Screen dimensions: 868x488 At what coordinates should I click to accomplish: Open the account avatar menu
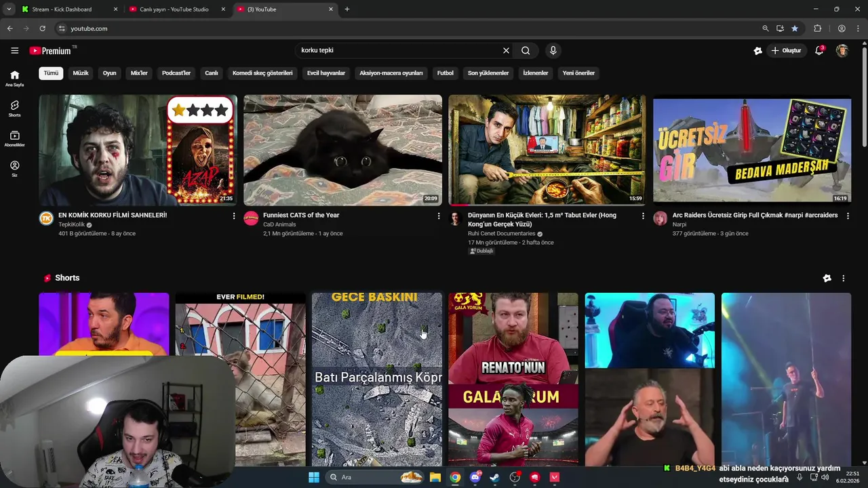[x=842, y=50]
